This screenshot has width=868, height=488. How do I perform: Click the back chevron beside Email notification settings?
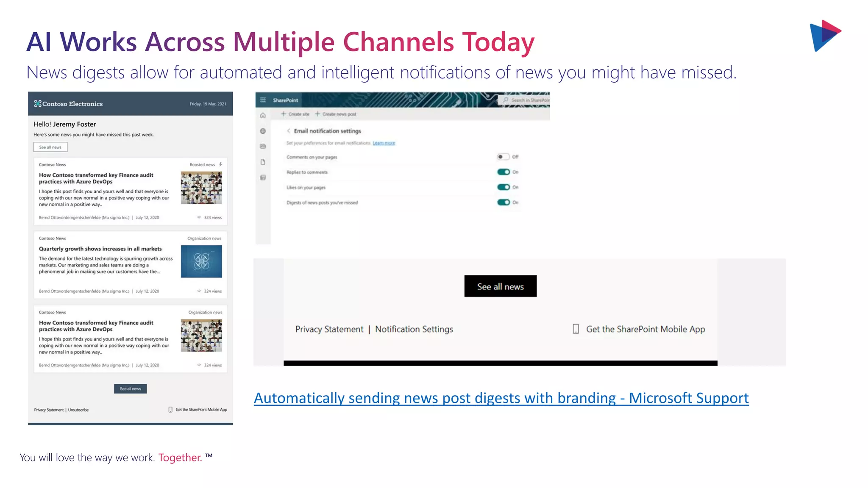[289, 131]
